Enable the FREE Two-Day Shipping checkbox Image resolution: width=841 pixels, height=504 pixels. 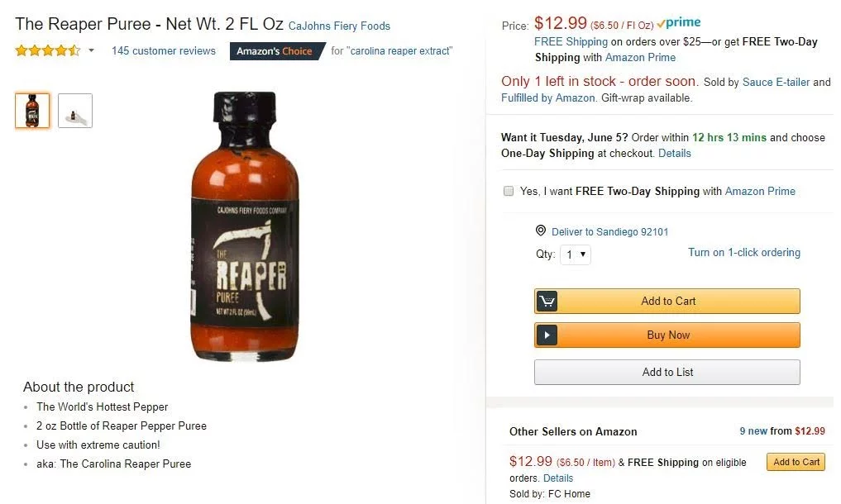click(509, 191)
